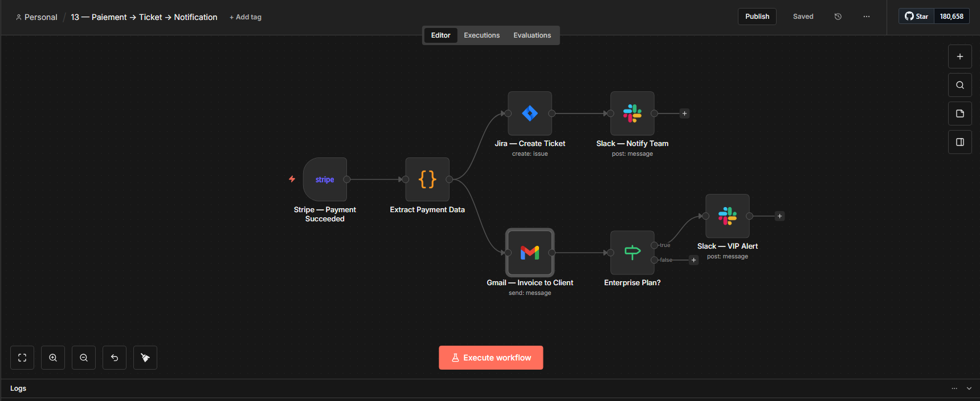Viewport: 980px width, 401px height.
Task: Add a node after Slack VIP Alert
Action: 780,216
